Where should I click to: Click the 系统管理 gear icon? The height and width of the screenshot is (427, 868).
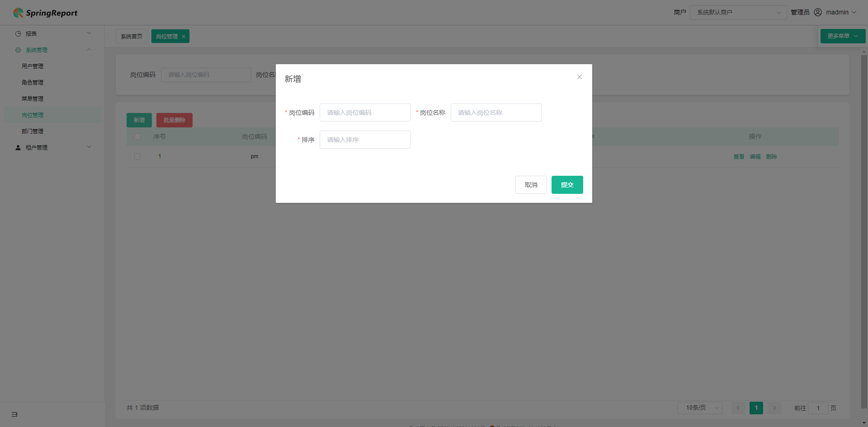point(18,50)
